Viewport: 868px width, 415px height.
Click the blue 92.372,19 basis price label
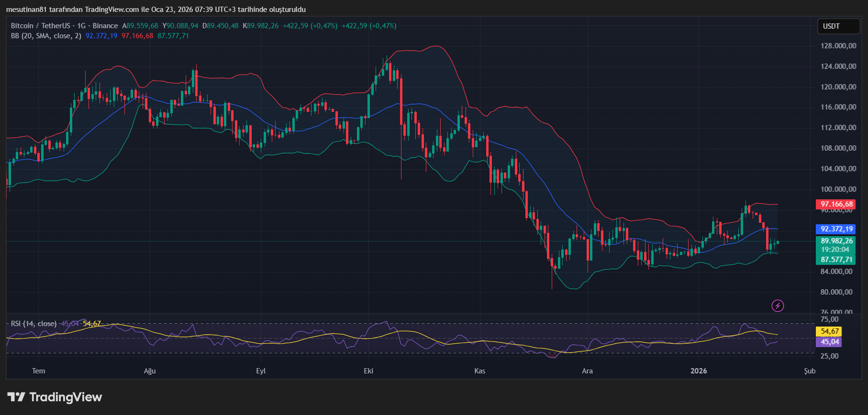(836, 229)
